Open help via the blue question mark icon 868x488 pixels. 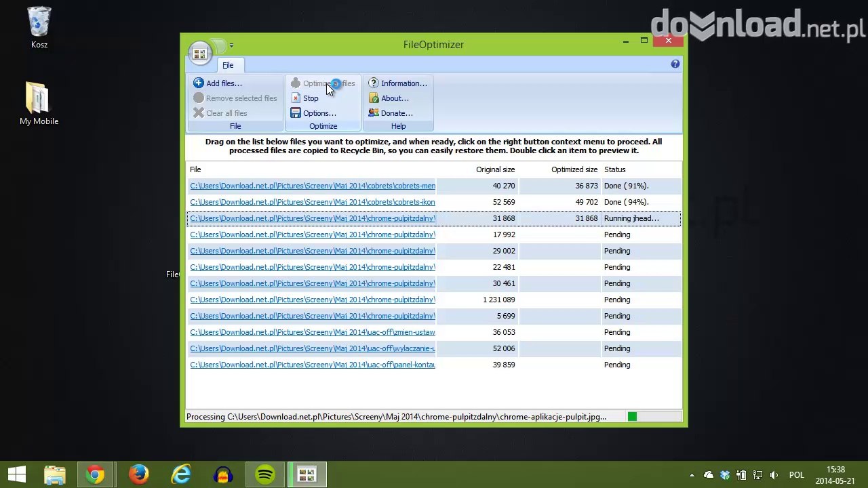click(675, 64)
